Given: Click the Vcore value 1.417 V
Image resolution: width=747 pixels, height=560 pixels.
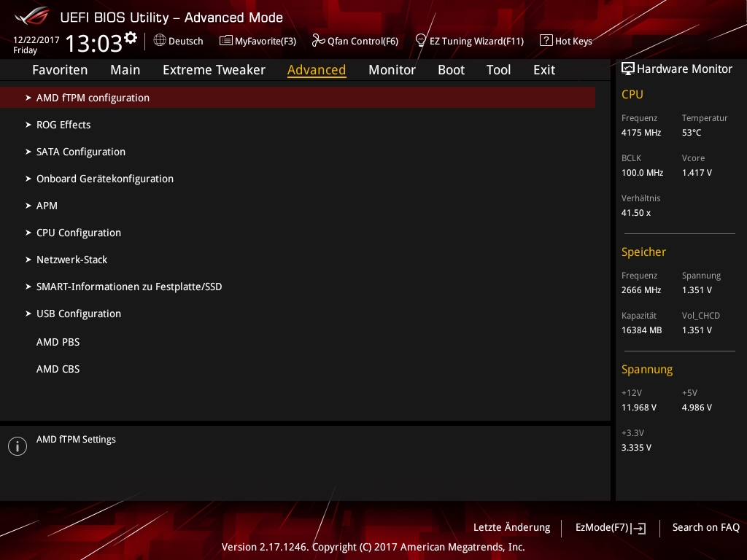Looking at the screenshot, I should (697, 173).
